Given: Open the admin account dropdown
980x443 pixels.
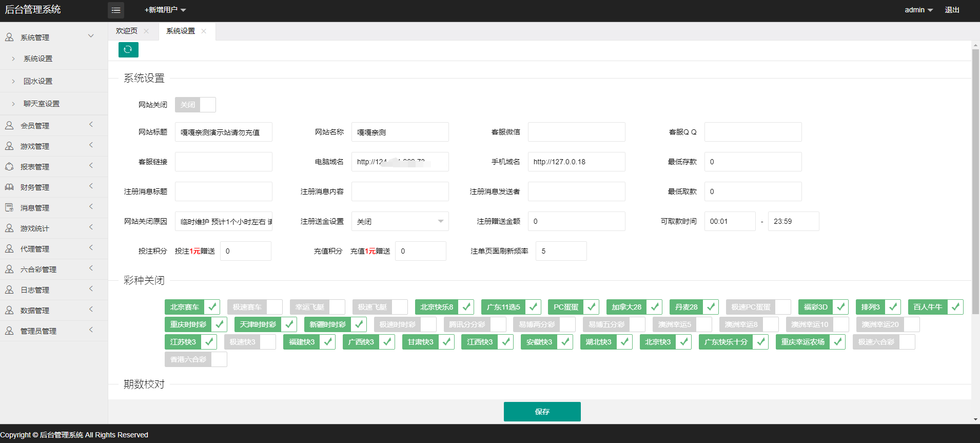Looking at the screenshot, I should click(x=918, y=10).
